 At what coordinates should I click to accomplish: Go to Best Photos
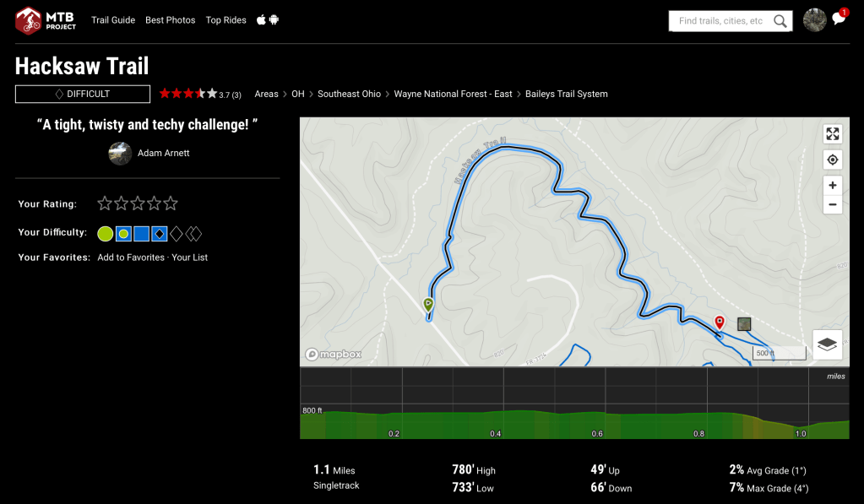click(170, 20)
